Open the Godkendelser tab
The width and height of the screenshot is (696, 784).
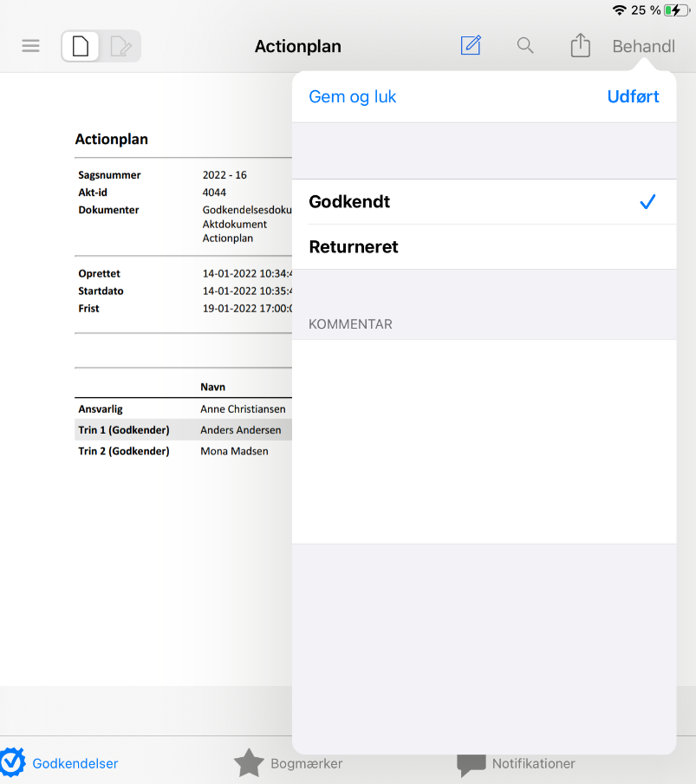[75, 764]
